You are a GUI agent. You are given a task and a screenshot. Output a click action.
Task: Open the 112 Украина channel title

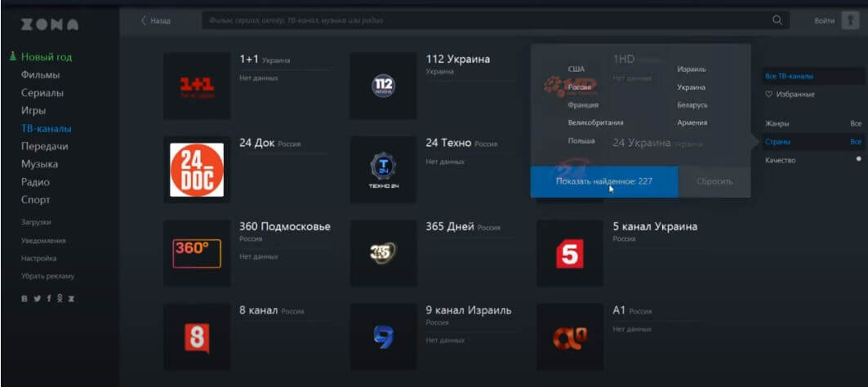(x=458, y=60)
